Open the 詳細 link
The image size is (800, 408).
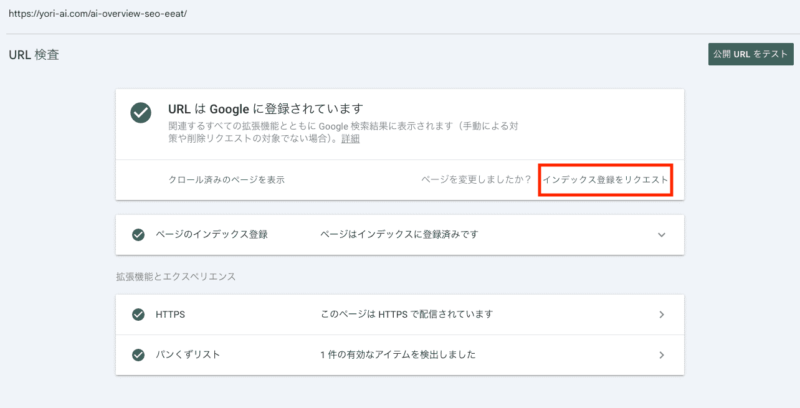tap(351, 139)
